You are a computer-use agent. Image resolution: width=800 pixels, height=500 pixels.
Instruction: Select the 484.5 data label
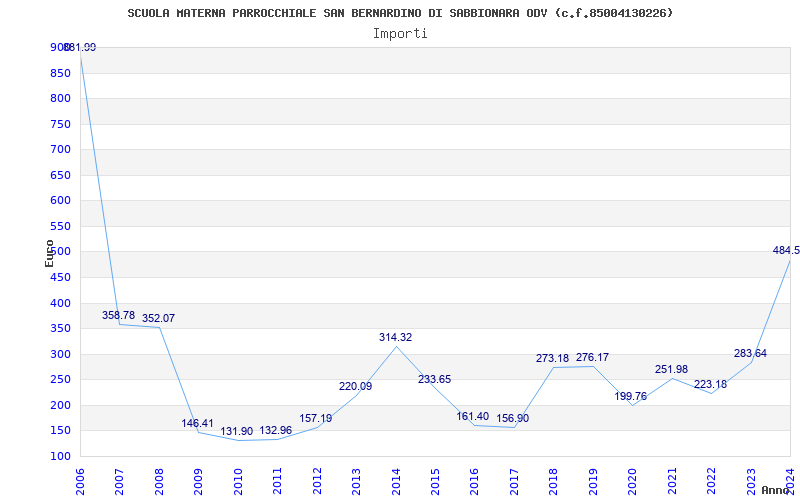(785, 250)
